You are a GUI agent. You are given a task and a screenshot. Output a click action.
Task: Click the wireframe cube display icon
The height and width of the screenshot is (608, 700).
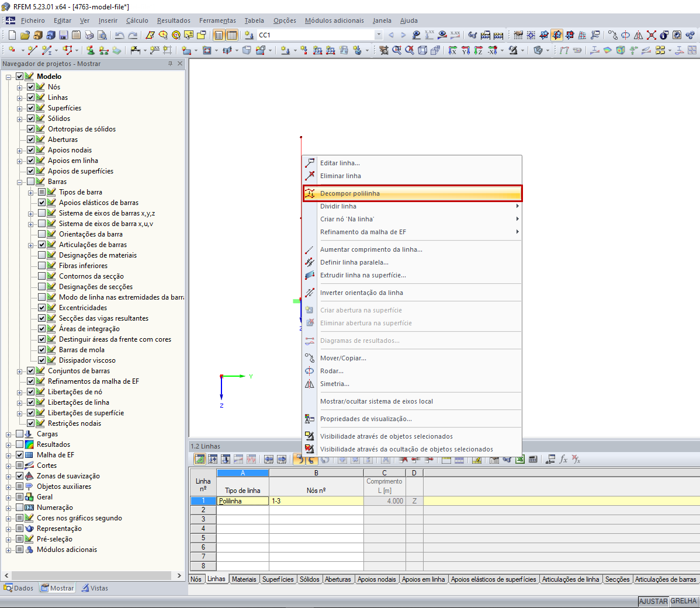point(422,50)
